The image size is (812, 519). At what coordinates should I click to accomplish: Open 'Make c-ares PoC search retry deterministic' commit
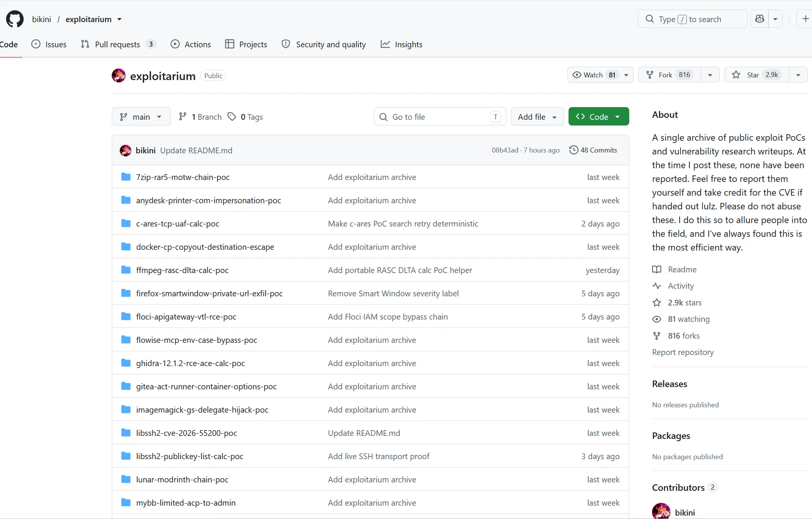(x=403, y=223)
